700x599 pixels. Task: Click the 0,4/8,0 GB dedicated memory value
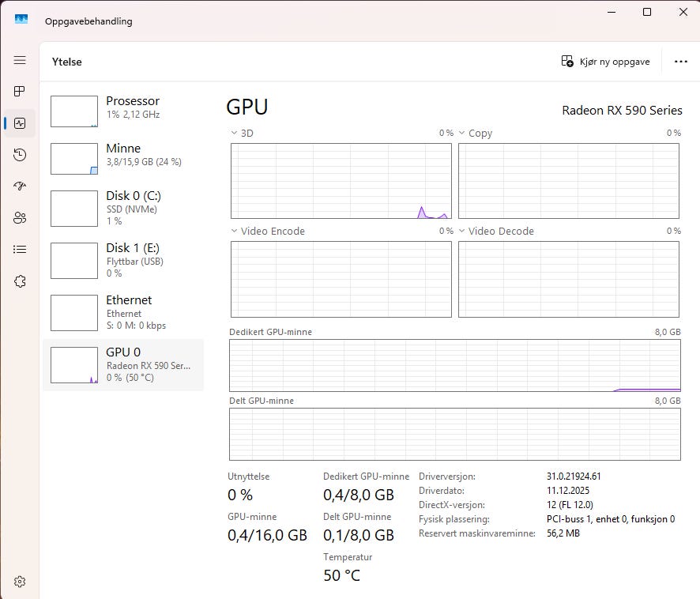(x=359, y=495)
